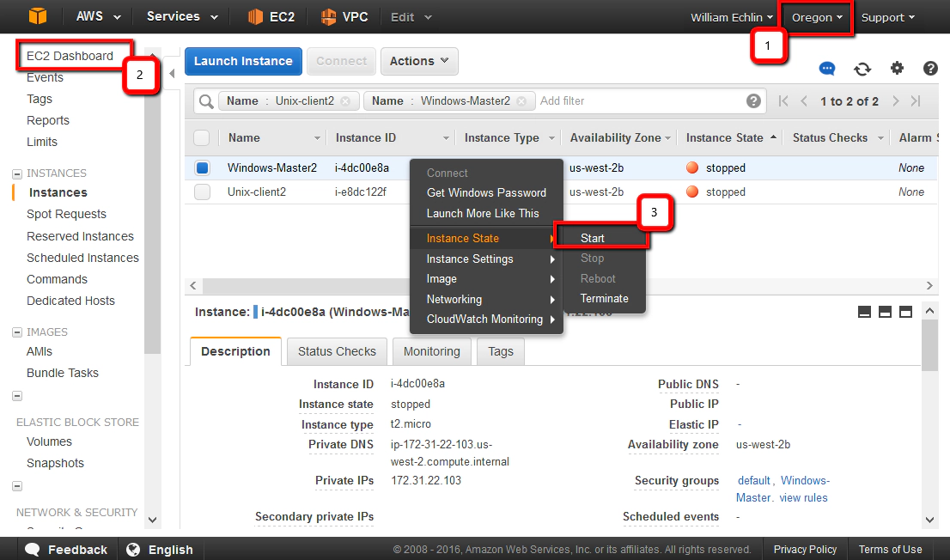
Task: Click the search magnifier in the filter bar
Action: point(205,100)
